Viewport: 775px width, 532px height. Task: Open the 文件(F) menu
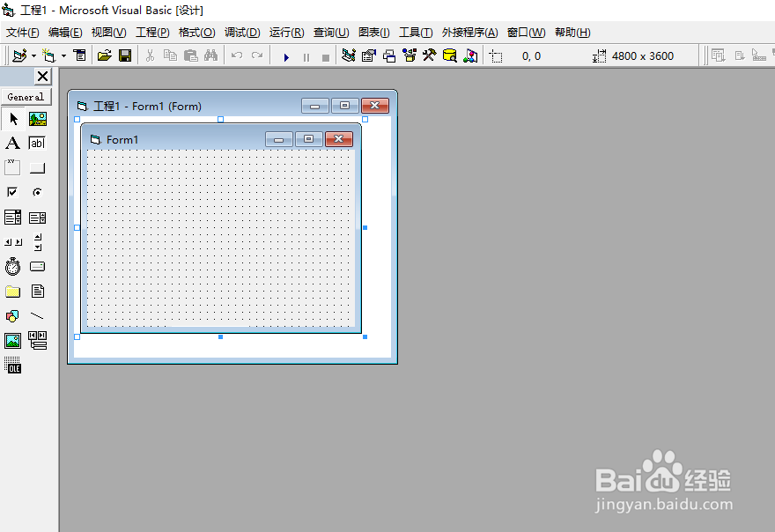click(23, 33)
